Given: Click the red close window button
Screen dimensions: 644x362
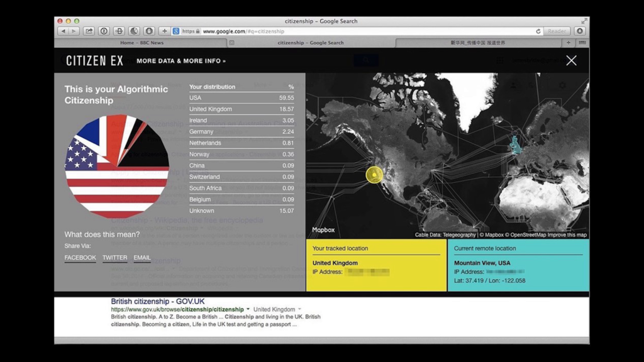Looking at the screenshot, I should [60, 21].
